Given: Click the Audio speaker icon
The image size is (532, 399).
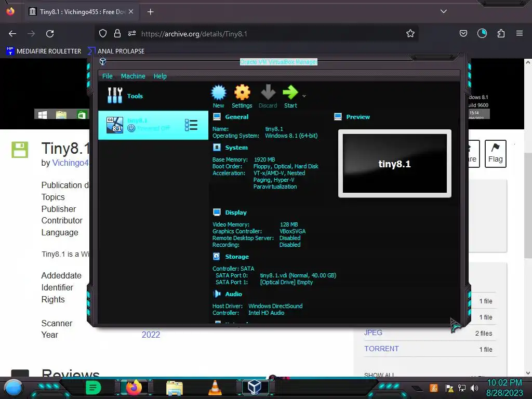Looking at the screenshot, I should pyautogui.click(x=217, y=294).
